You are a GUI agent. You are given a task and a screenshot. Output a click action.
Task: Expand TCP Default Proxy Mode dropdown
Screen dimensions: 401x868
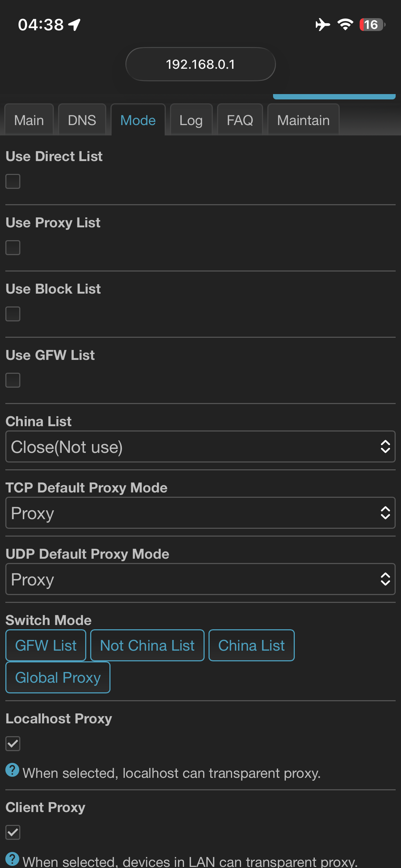point(200,513)
